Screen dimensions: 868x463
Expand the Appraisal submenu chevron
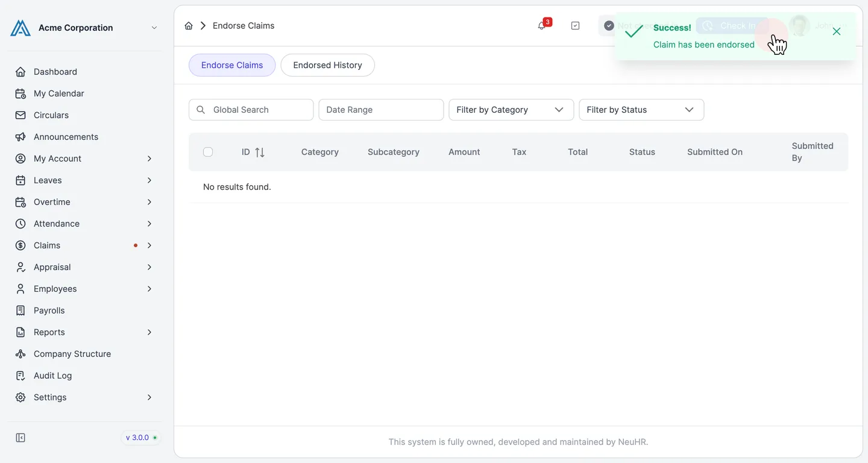(x=149, y=267)
